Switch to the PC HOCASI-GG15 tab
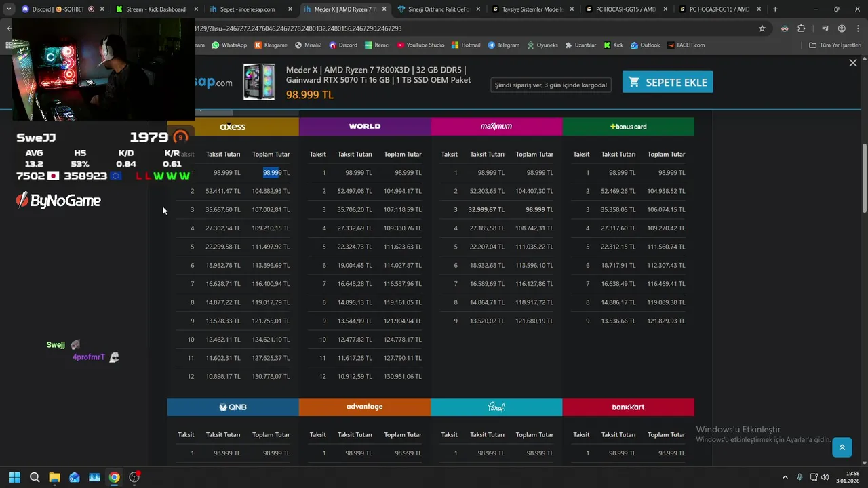This screenshot has width=868, height=488. tap(625, 9)
